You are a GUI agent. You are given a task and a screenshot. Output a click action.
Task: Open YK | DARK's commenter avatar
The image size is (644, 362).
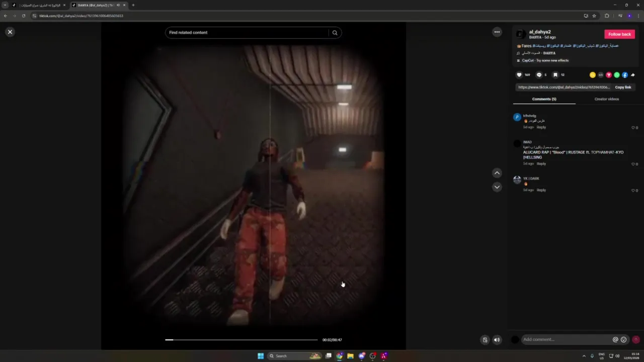[517, 180]
